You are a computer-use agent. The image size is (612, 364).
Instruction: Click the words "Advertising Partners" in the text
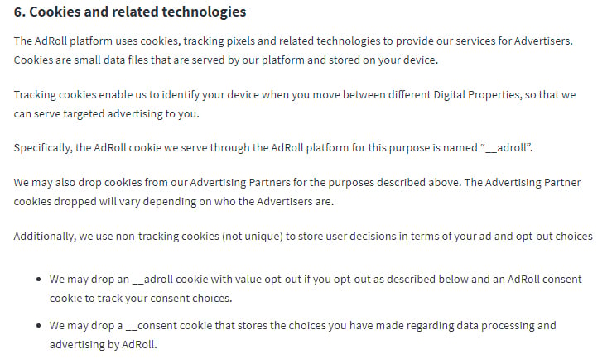coord(240,182)
